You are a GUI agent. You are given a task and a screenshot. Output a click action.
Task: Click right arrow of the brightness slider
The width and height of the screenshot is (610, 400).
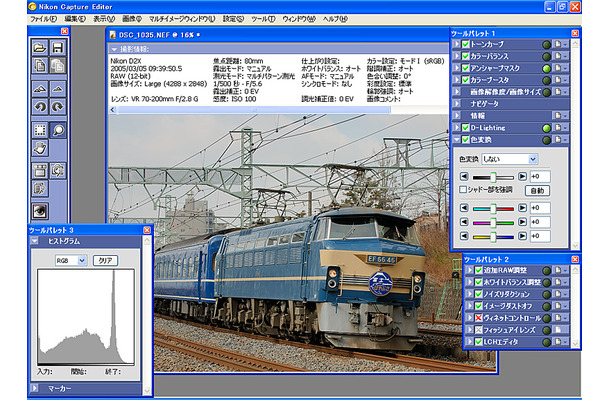coord(522,177)
